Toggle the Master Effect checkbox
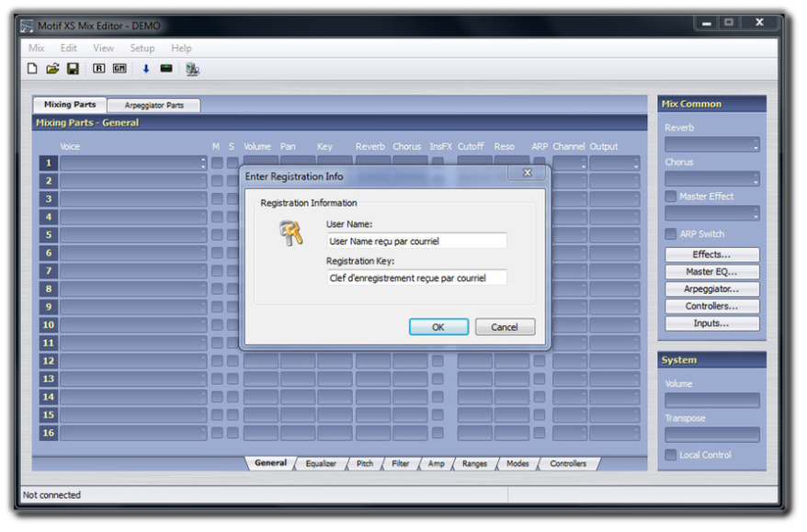The image size is (807, 532). (x=671, y=196)
